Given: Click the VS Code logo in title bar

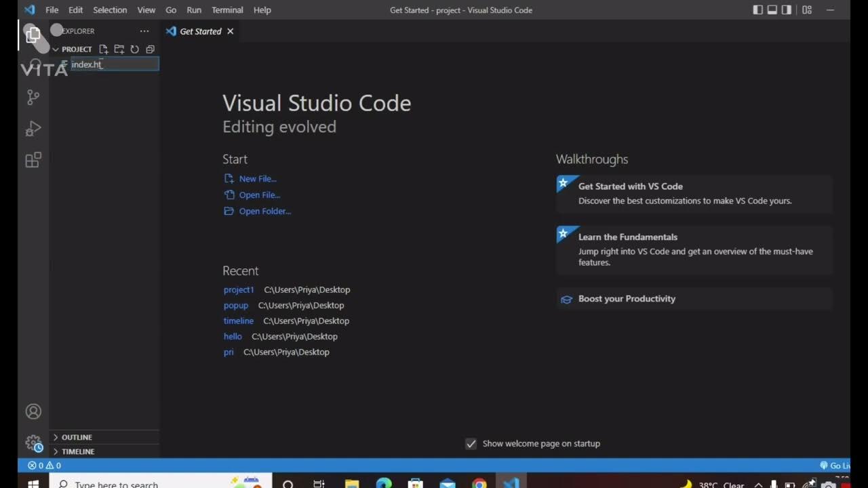Looking at the screenshot, I should point(29,9).
